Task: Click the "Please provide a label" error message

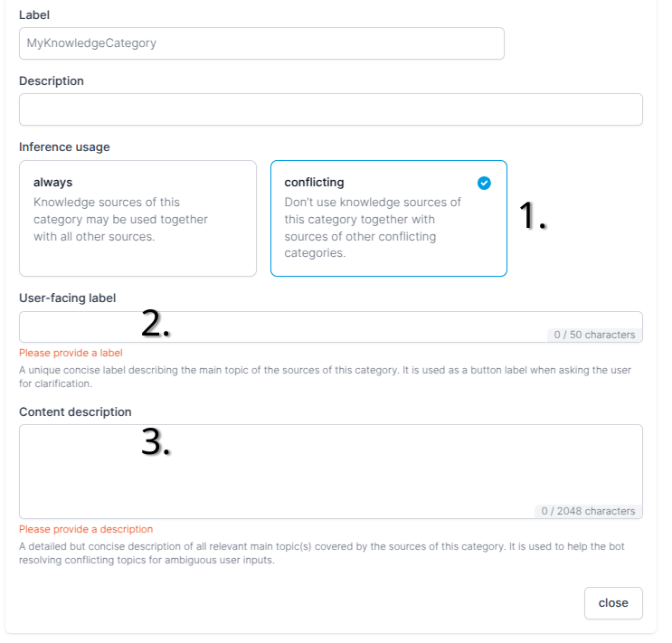Action: click(x=71, y=353)
